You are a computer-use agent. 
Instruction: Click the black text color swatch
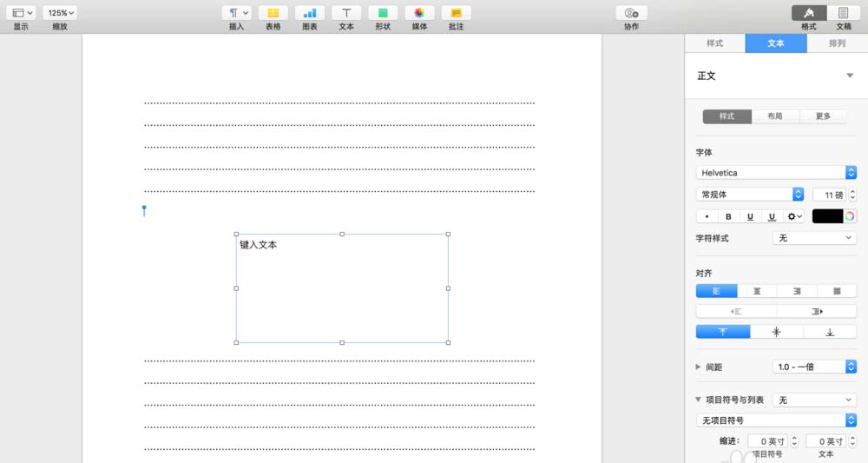point(827,216)
